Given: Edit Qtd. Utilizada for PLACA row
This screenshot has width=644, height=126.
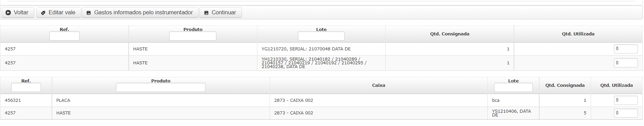Looking at the screenshot, I should tap(626, 100).
